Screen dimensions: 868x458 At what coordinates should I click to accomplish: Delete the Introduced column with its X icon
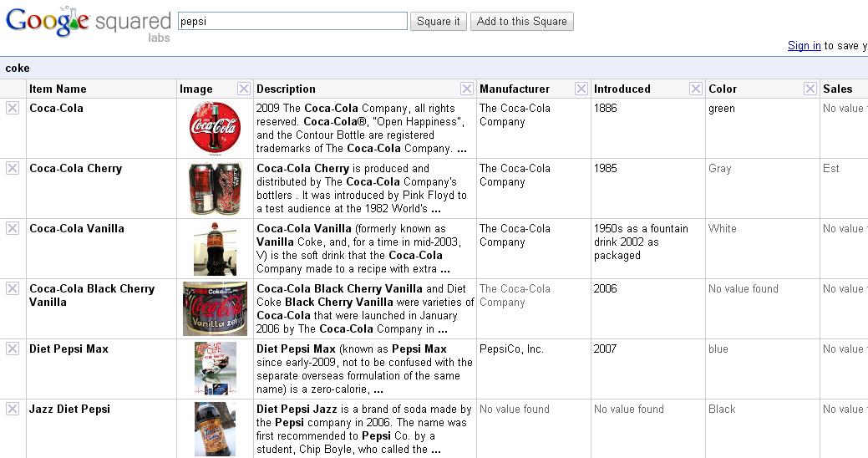tap(696, 89)
